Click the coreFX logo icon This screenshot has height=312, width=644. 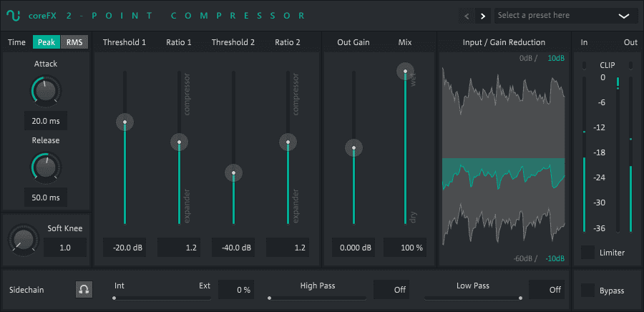(14, 15)
